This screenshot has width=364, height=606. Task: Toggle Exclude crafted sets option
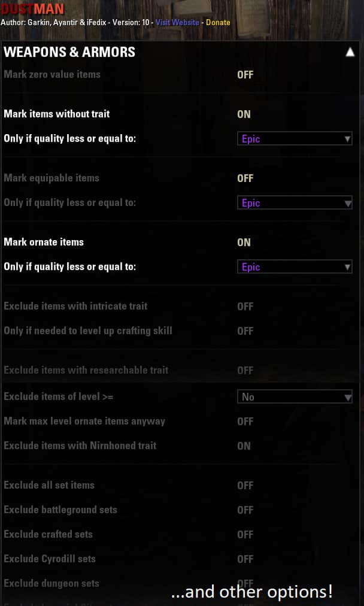245,535
